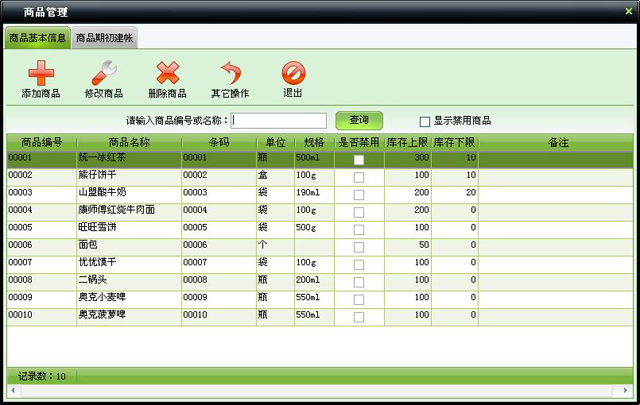This screenshot has width=640, height=405.
Task: Click the wrench 修改商品 icon
Action: coord(104,73)
